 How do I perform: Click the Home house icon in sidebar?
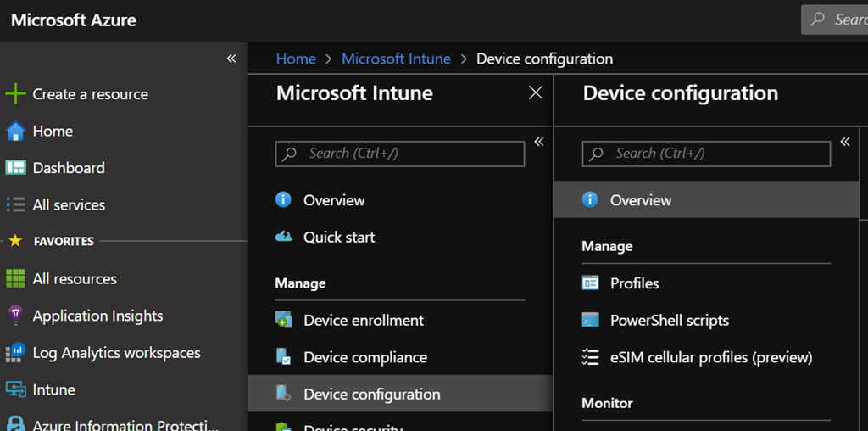point(15,132)
